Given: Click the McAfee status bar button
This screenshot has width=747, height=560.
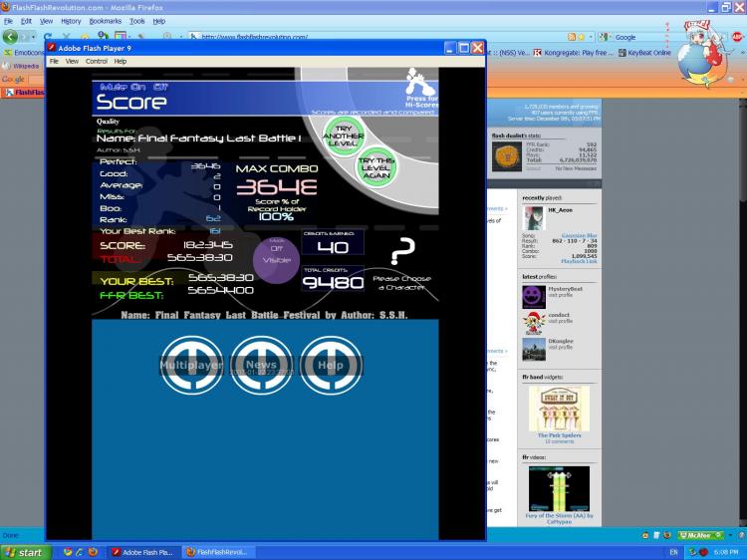Looking at the screenshot, I should click(x=700, y=535).
